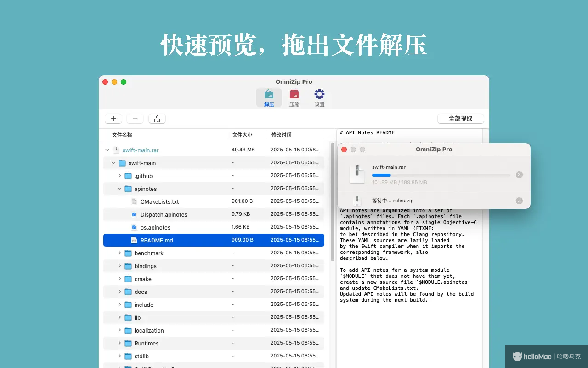588x368 pixels.
Task: Expand the include folder
Action: 119,305
